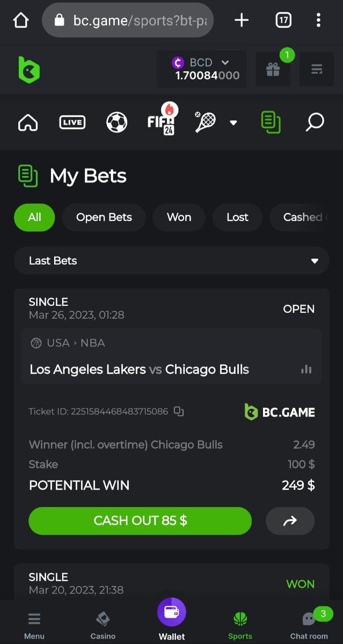The image size is (343, 644).
Task: Select the soccer ball sport icon
Action: pos(116,122)
